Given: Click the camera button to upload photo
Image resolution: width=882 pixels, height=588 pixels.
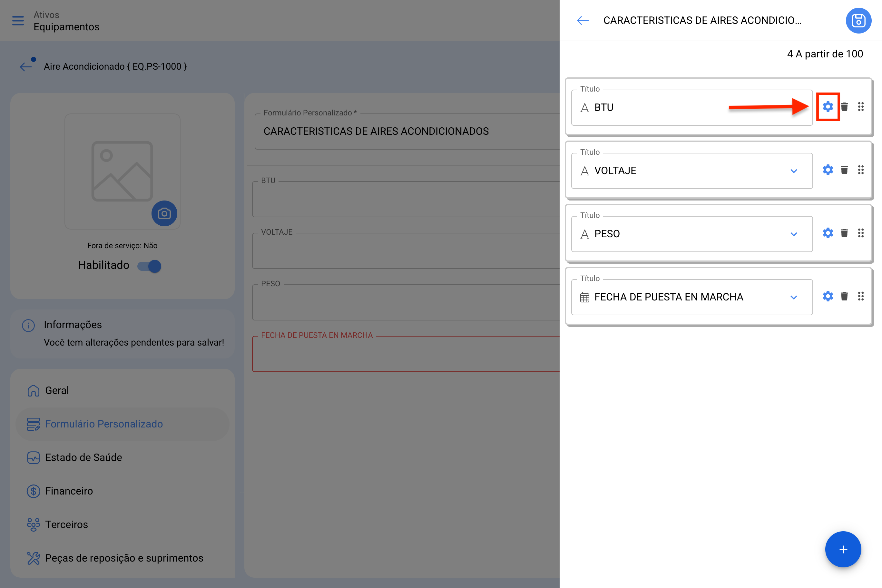Looking at the screenshot, I should 164,213.
